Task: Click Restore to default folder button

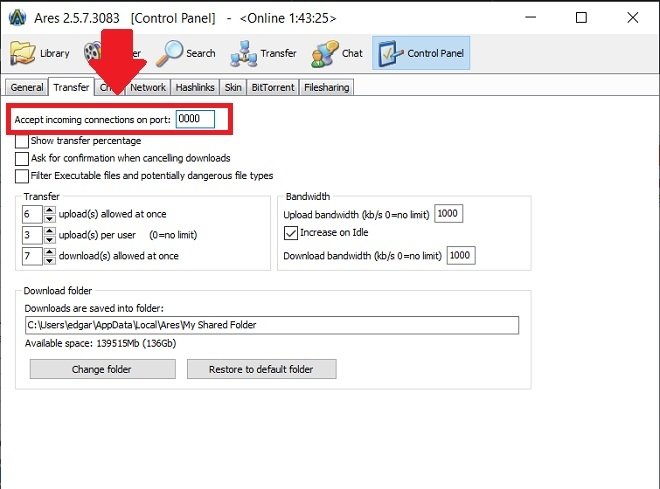Action: coord(261,369)
